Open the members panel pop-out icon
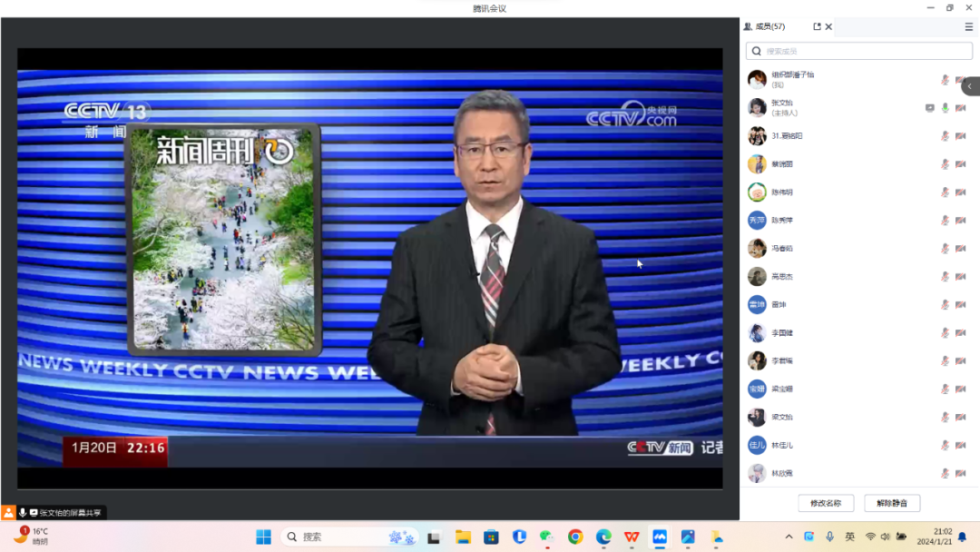Image resolution: width=980 pixels, height=552 pixels. [817, 26]
